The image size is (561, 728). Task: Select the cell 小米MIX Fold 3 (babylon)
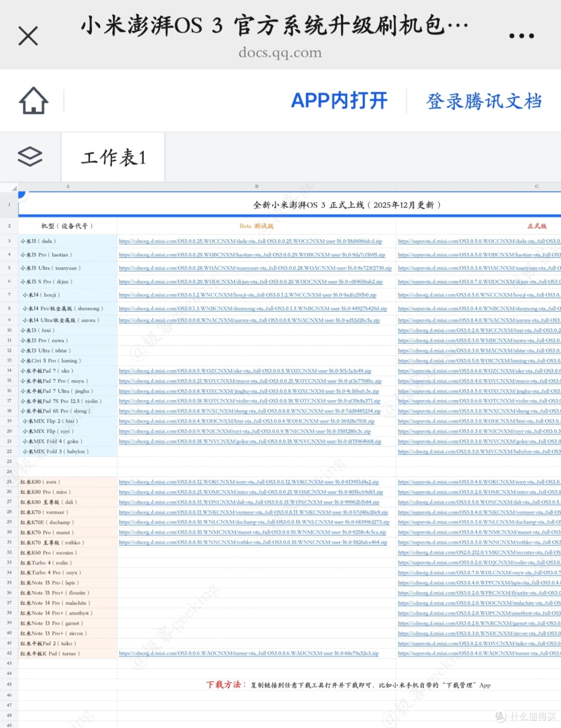tap(68, 452)
